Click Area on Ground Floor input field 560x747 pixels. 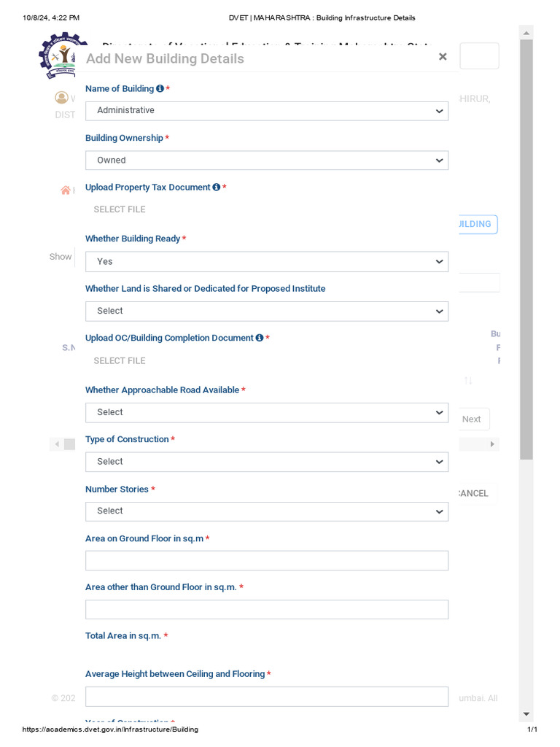[x=267, y=561]
